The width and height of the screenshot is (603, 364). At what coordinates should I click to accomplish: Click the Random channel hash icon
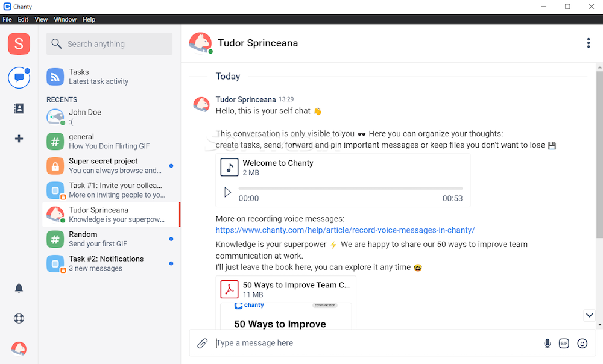tap(55, 239)
